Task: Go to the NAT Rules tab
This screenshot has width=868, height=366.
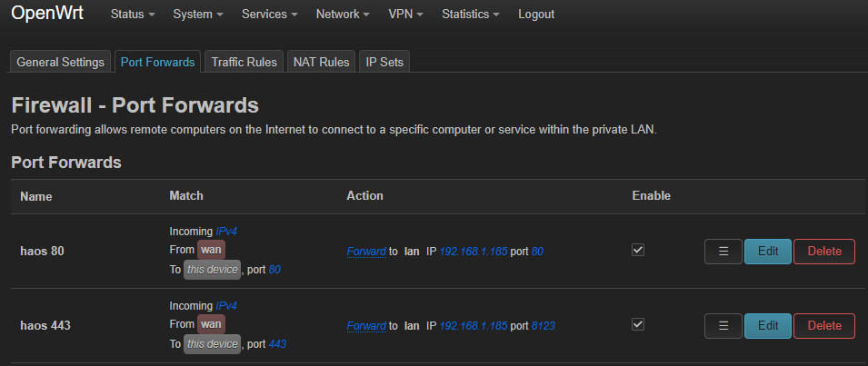Action: tap(321, 62)
